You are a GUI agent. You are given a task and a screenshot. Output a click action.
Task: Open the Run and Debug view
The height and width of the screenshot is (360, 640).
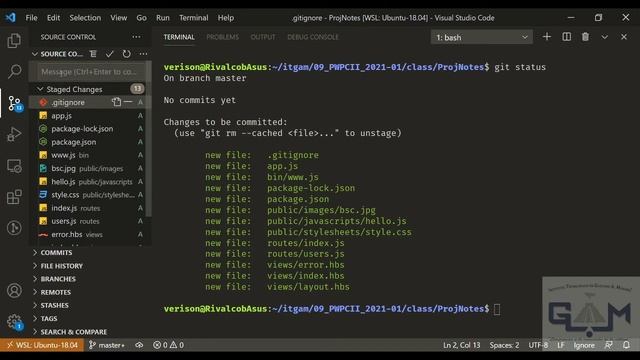click(14, 134)
